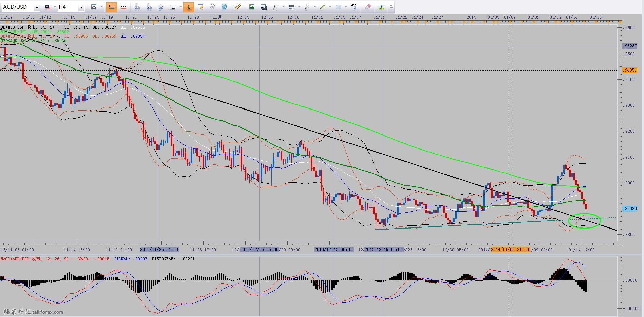Click the green hierarchy tree icon
The image size is (644, 317).
pos(382,7)
